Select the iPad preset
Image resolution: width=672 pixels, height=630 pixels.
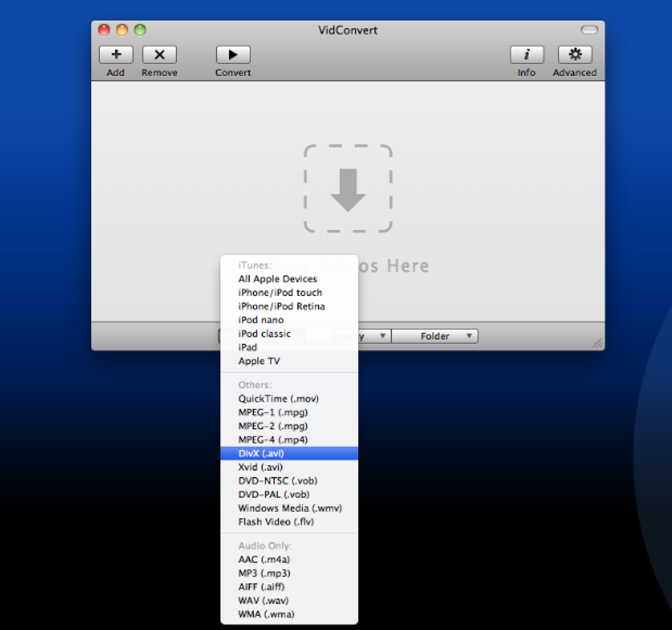tap(289, 348)
